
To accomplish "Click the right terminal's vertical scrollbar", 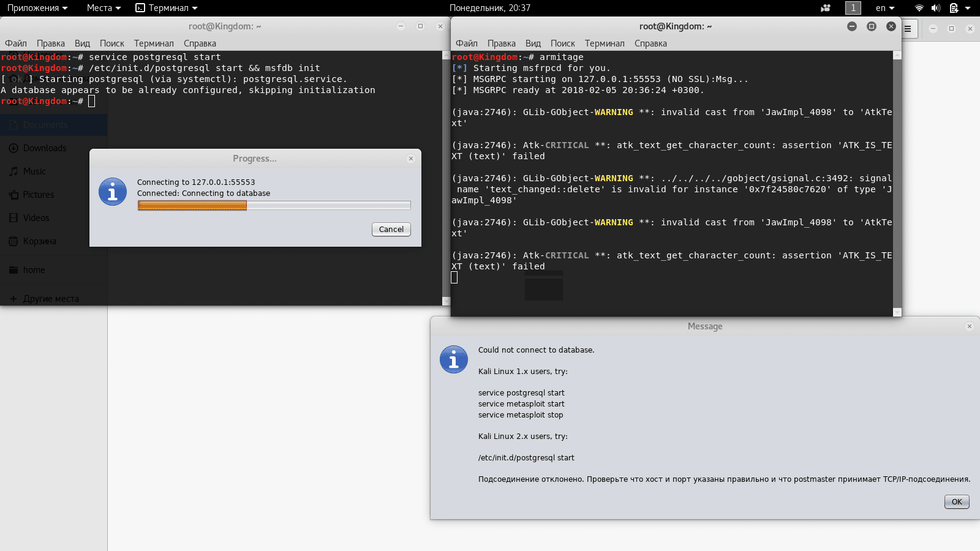I will [x=897, y=184].
